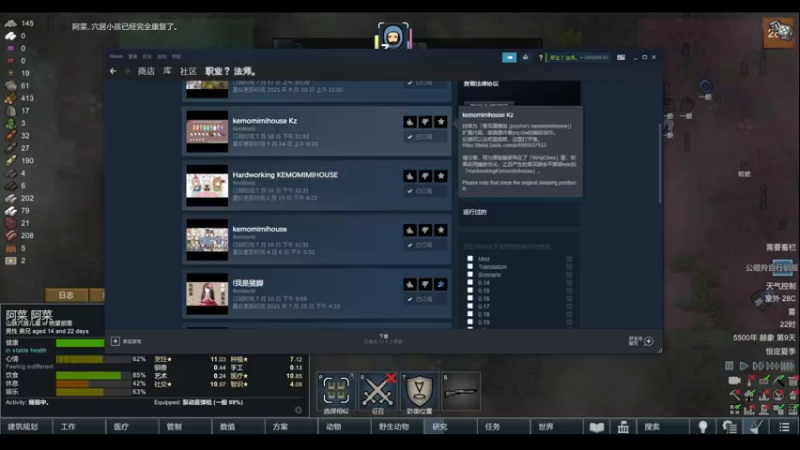Star the Hardworking KEMOMIMIHOUSE item
Screen dimensions: 800x450
click(441, 176)
